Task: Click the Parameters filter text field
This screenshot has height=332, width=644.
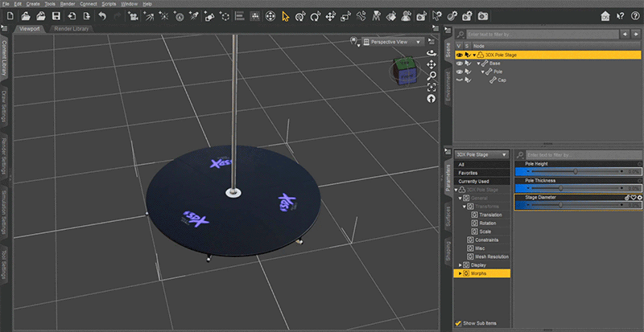Action: [584, 155]
